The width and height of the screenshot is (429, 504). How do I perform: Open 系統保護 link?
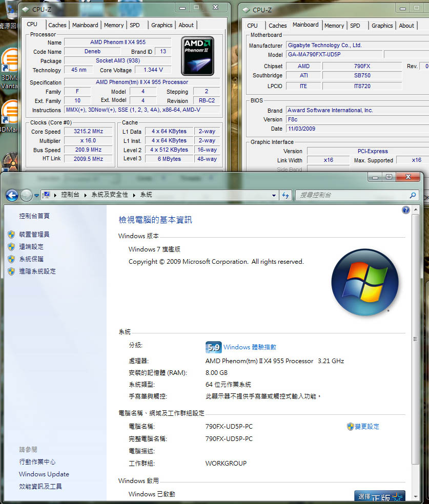tap(31, 259)
